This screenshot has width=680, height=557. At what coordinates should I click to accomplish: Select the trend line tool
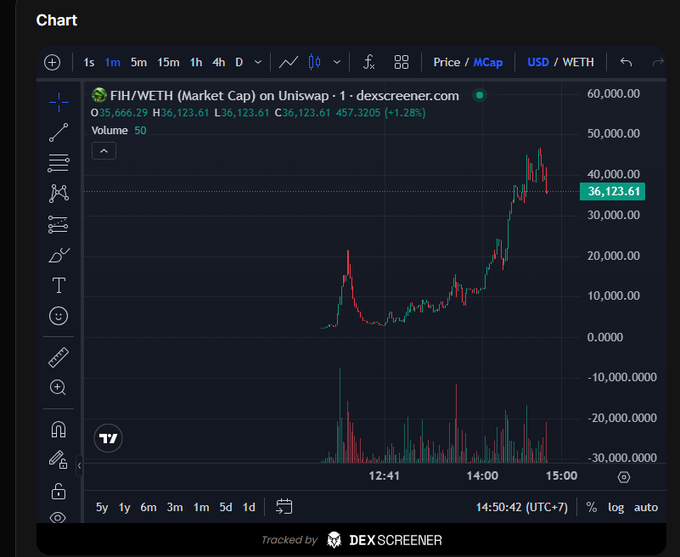59,132
